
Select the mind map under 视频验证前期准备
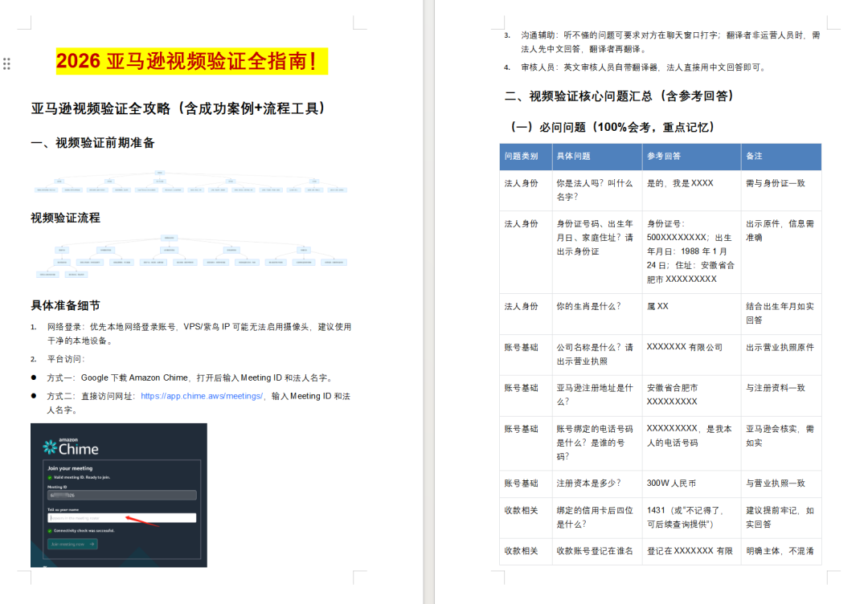(x=190, y=182)
